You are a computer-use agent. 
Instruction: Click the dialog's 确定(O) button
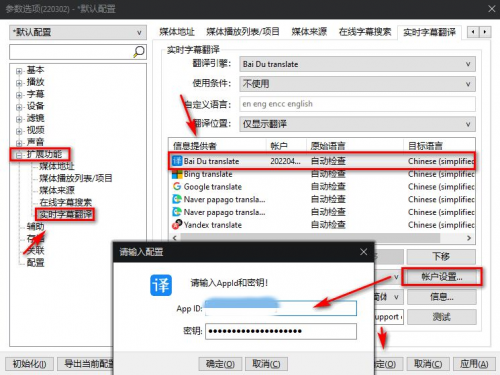click(220, 364)
